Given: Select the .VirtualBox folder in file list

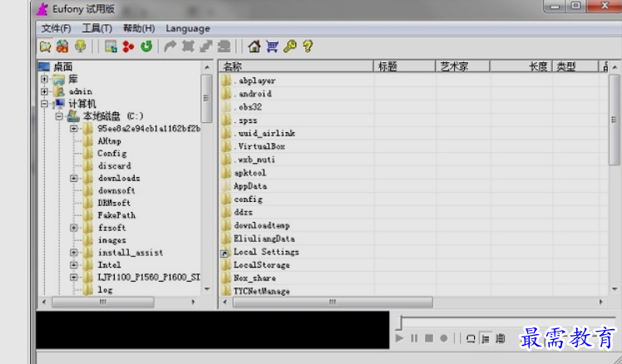Looking at the screenshot, I should pos(259,146).
